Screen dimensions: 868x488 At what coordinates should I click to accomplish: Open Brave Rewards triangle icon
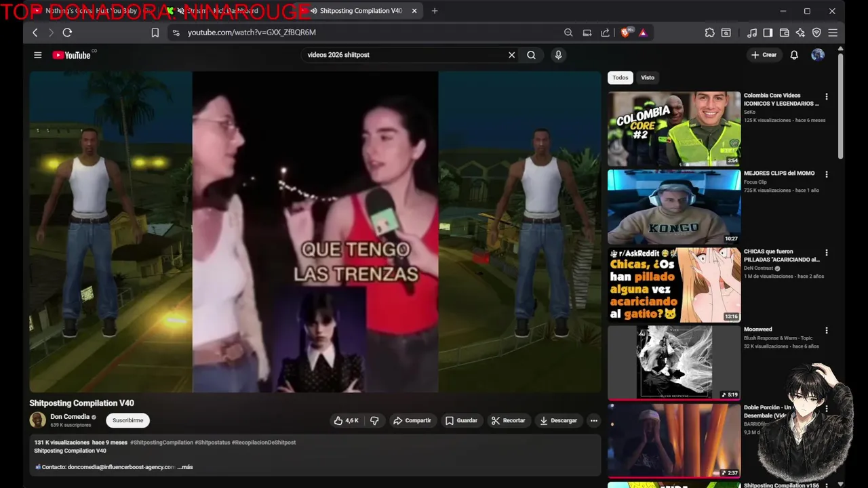pos(643,33)
